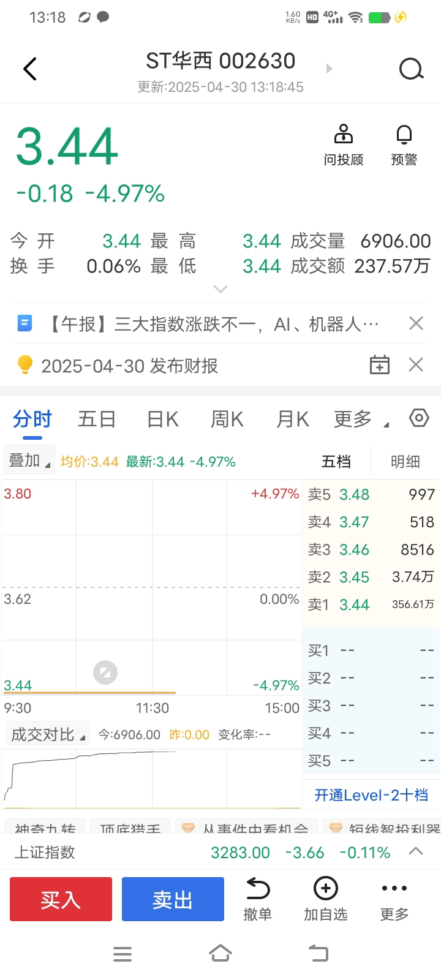This screenshot has height=980, width=441.
Task: Tap 换手 0.06% turnover value
Action: pos(113,266)
